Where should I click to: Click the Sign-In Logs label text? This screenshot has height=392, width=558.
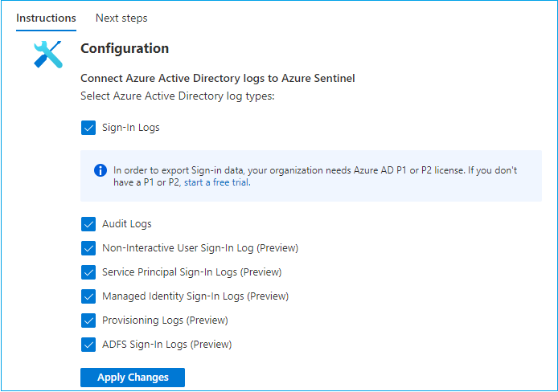tap(130, 128)
